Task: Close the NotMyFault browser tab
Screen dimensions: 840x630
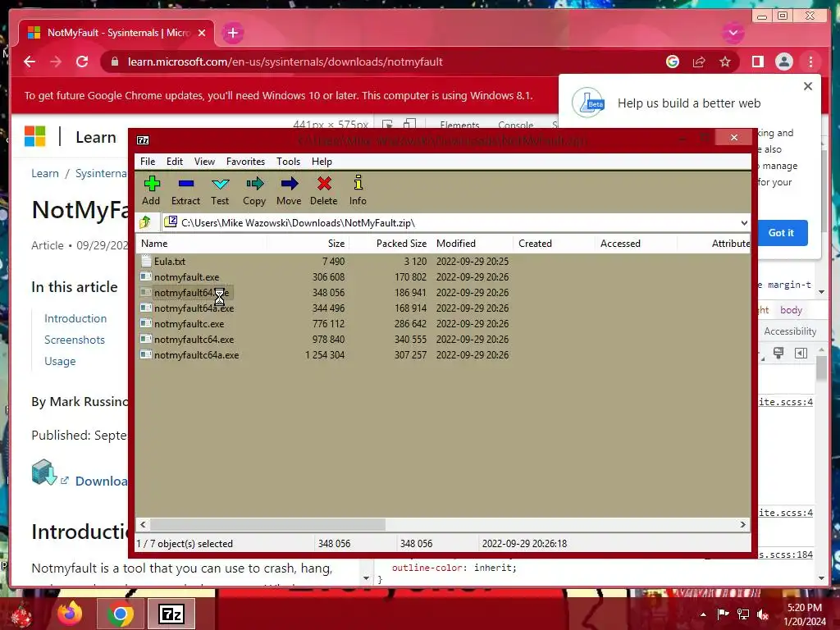Action: click(202, 33)
